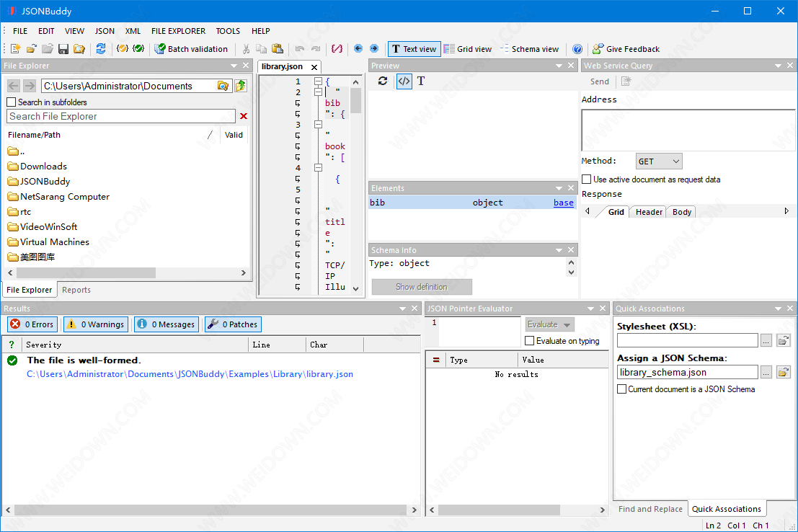The height and width of the screenshot is (532, 798).
Task: Click the green validate check icon
Action: (x=138, y=49)
